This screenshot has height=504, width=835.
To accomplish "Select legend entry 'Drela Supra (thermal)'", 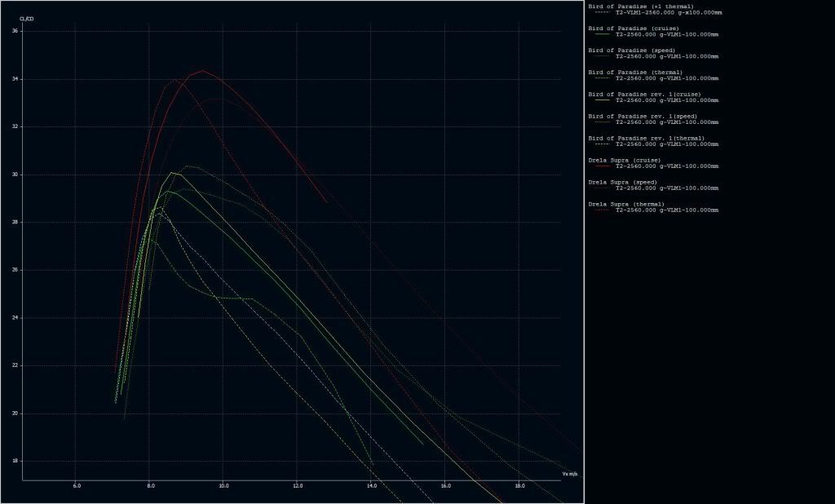I will point(626,204).
